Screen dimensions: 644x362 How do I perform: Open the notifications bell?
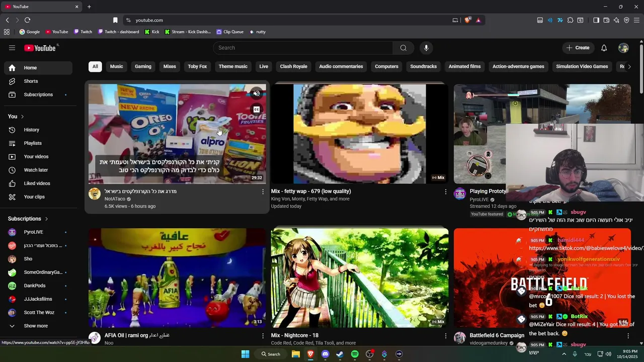(604, 48)
